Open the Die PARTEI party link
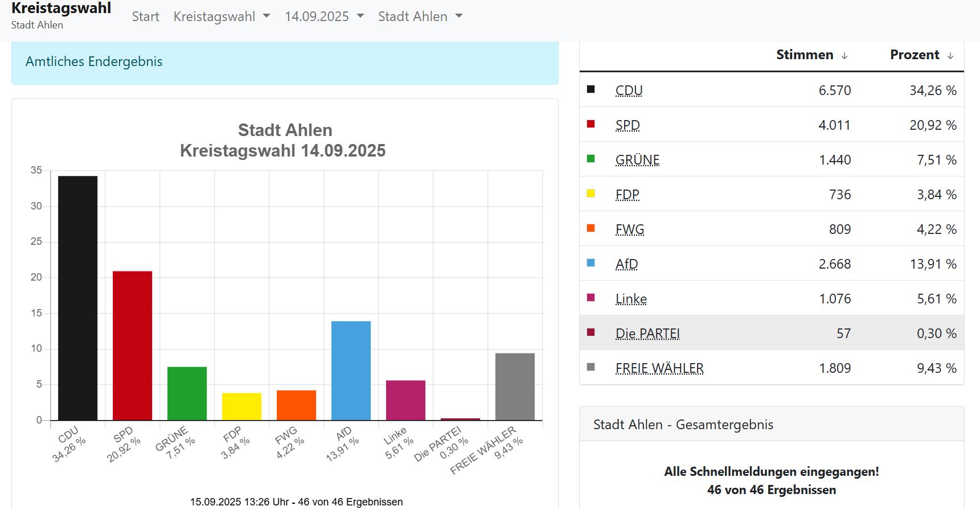 pyautogui.click(x=647, y=334)
